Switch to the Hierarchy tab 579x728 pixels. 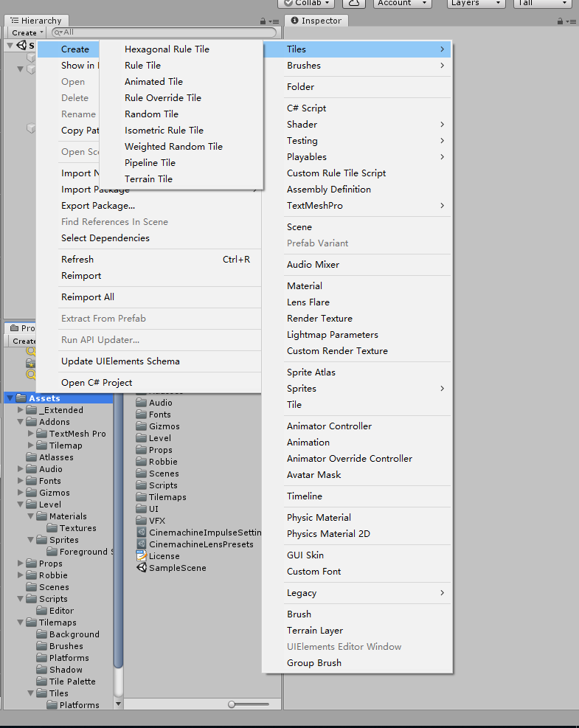36,21
